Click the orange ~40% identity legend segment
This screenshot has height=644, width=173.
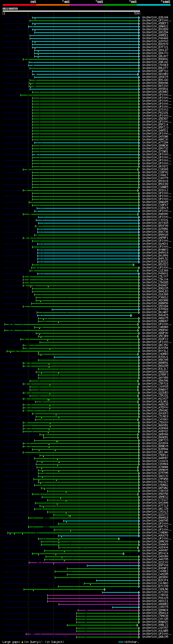tap(53, 5)
